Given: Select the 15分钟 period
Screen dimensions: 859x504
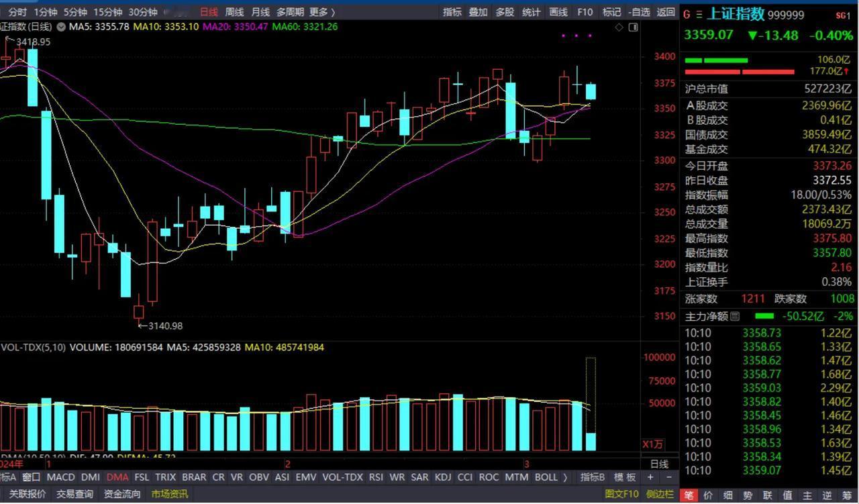Looking at the screenshot, I should tap(107, 12).
